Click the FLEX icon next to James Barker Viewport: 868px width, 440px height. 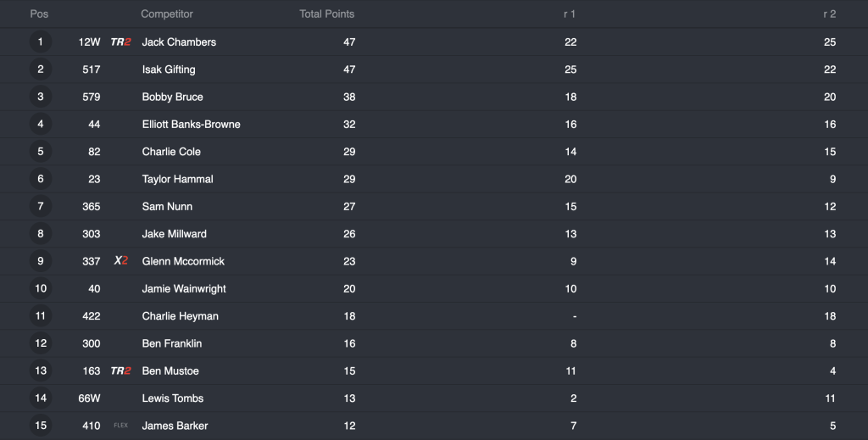(x=120, y=426)
